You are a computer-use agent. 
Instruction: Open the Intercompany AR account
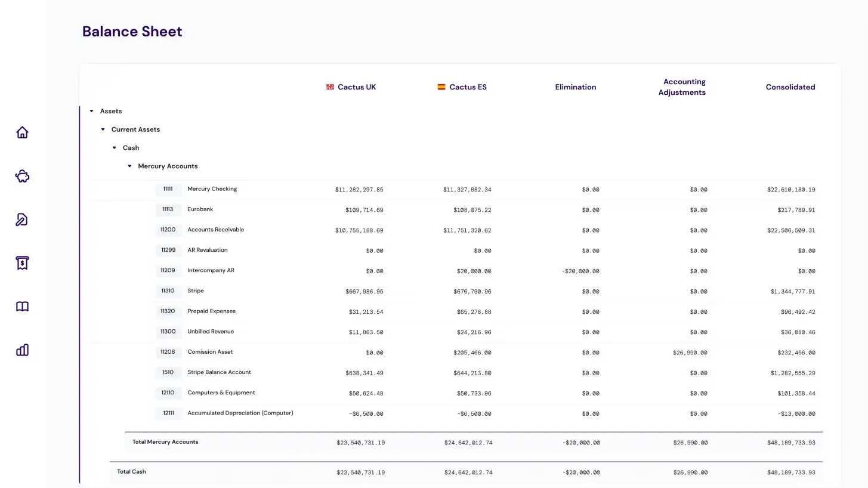click(211, 271)
